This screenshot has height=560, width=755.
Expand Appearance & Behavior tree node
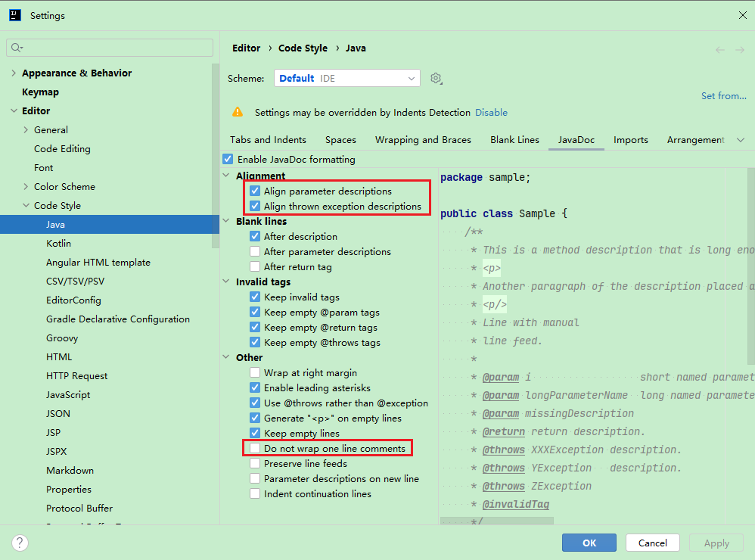[x=14, y=73]
